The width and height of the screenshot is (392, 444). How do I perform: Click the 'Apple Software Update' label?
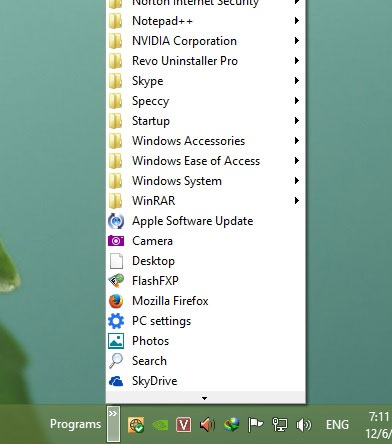point(193,221)
